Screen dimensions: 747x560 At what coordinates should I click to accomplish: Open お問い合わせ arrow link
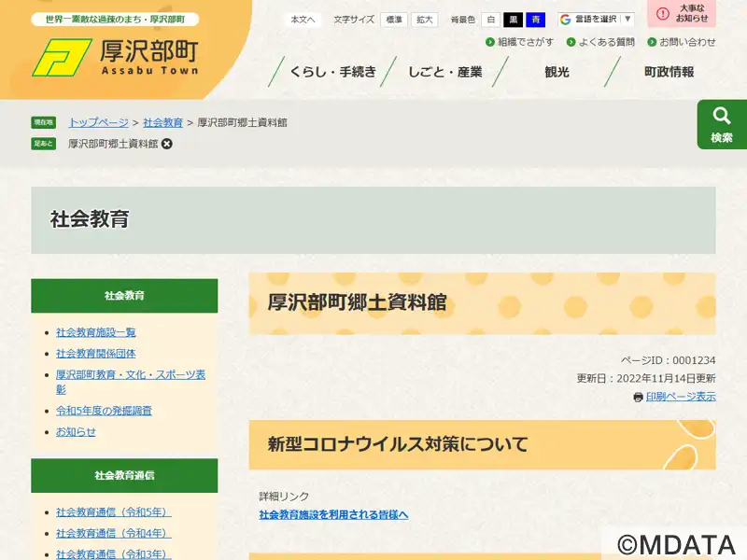coord(652,42)
